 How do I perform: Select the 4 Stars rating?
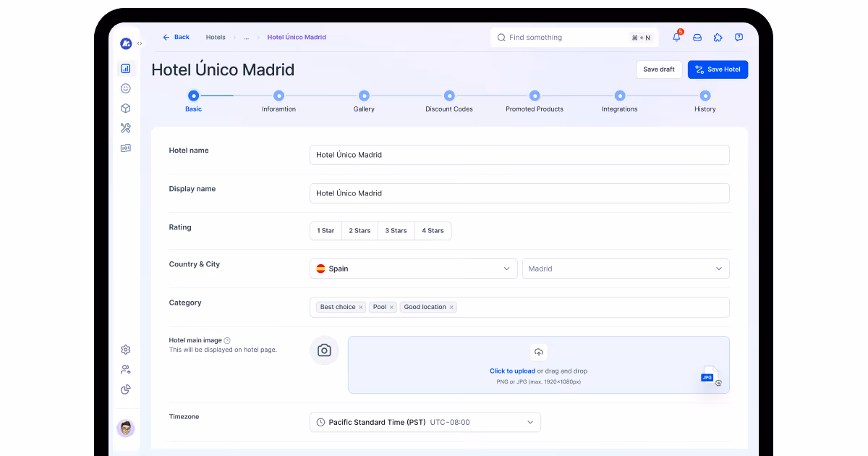pos(433,231)
